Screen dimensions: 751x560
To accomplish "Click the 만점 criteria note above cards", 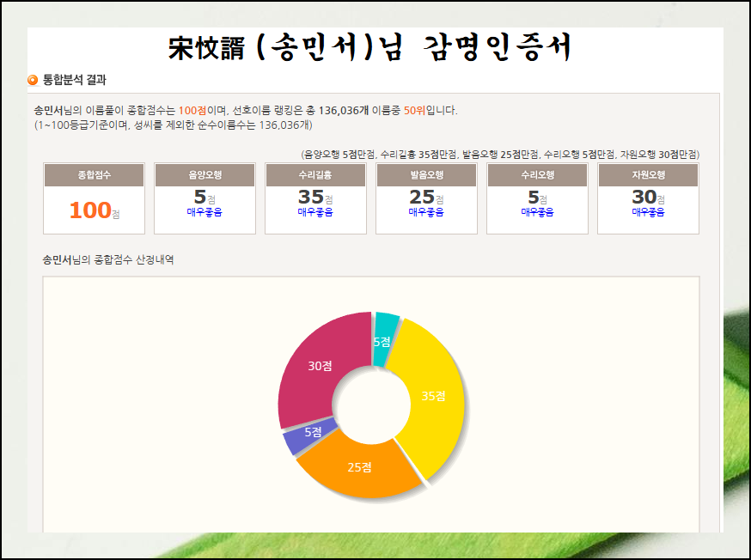I will click(500, 155).
